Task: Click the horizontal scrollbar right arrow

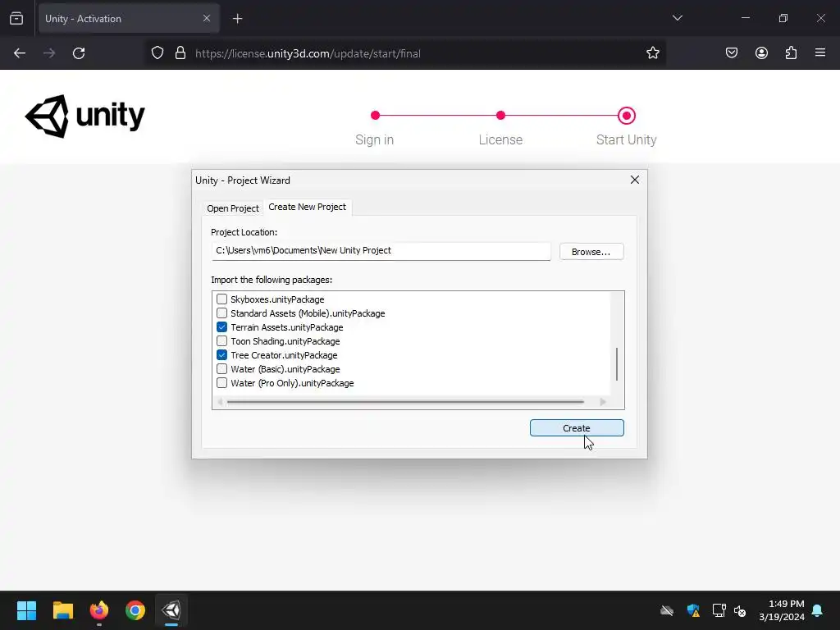Action: [603, 402]
